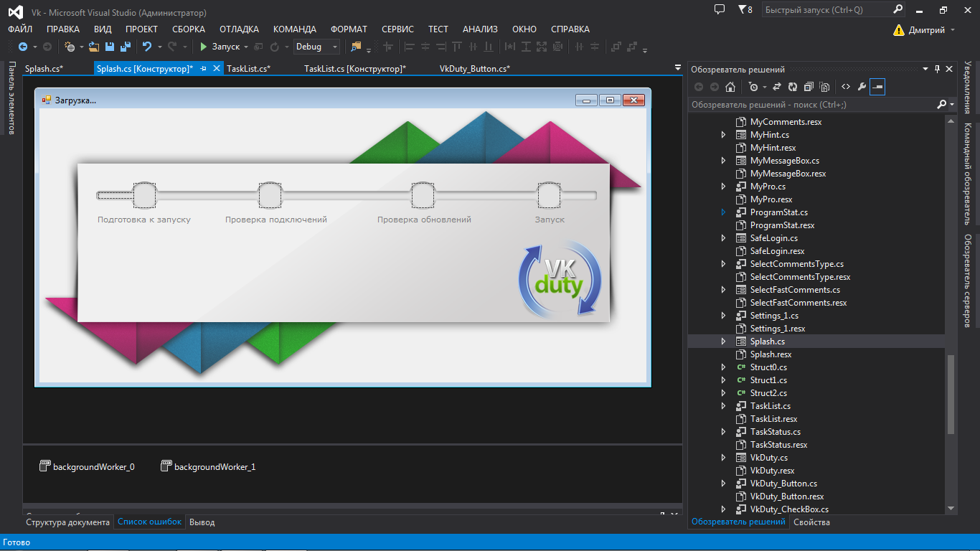This screenshot has width=980, height=551.
Task: Click the View Code icon in Solution Explorer
Action: (846, 87)
